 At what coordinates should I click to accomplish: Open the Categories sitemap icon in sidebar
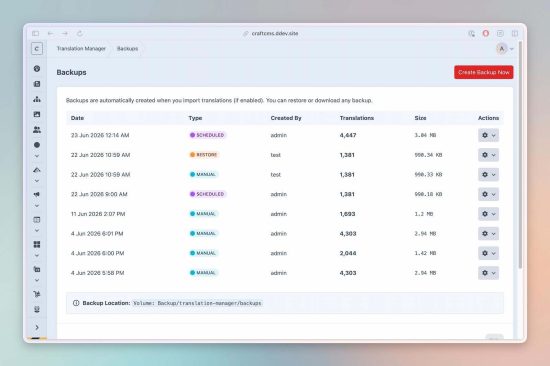pos(37,99)
